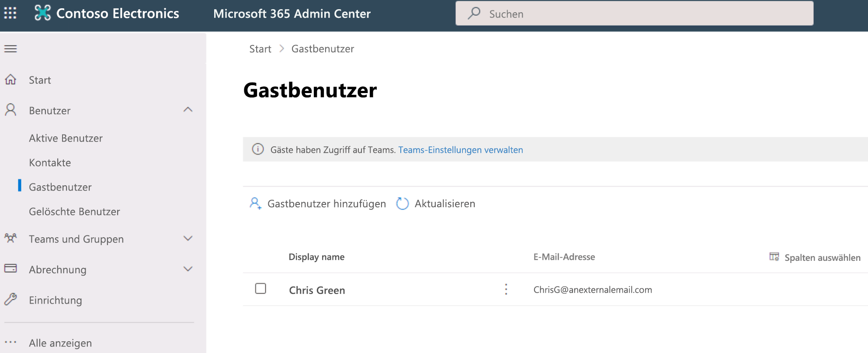The height and width of the screenshot is (353, 868).
Task: Click Benutzer label in sidebar
Action: point(50,111)
